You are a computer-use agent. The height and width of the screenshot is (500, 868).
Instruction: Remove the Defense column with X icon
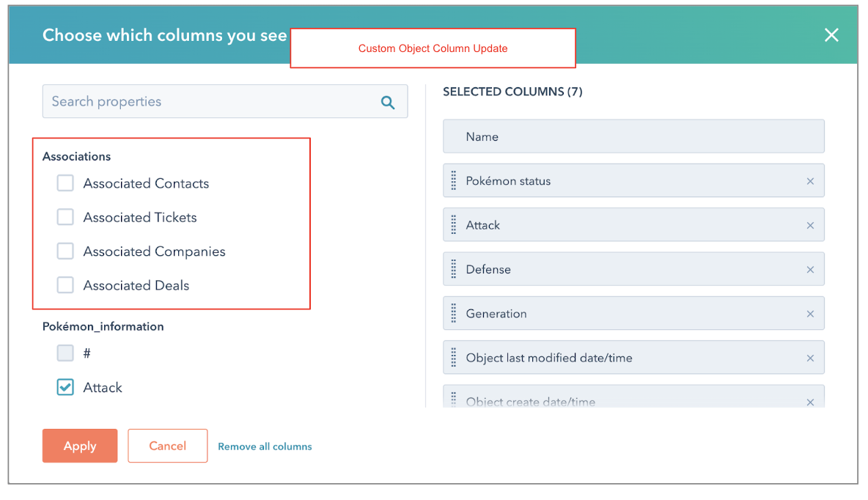tap(810, 270)
